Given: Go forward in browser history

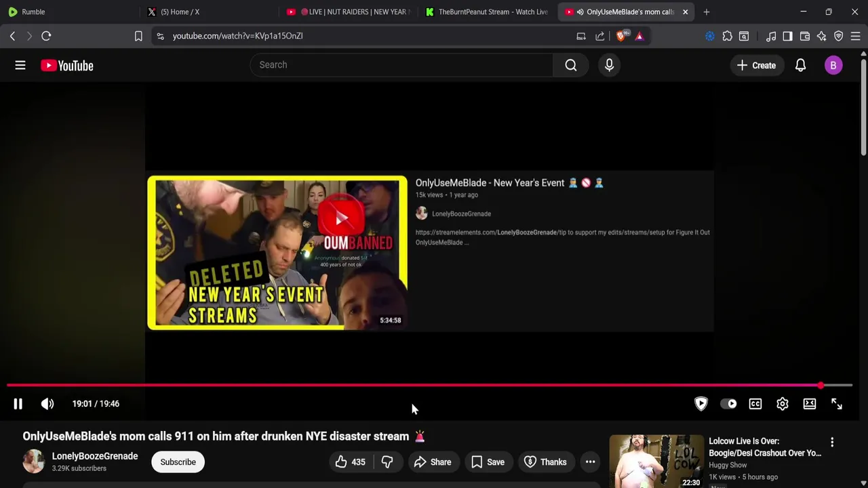Looking at the screenshot, I should (x=29, y=36).
